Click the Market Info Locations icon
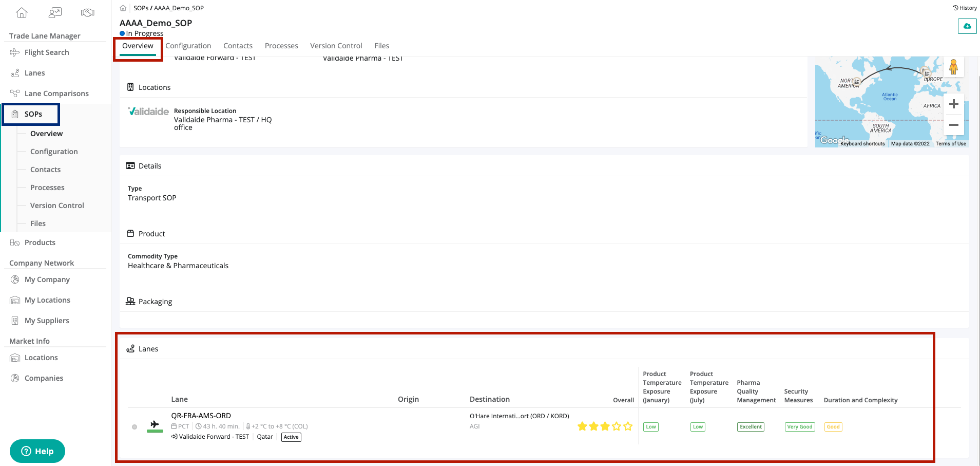The width and height of the screenshot is (980, 466). [x=15, y=358]
